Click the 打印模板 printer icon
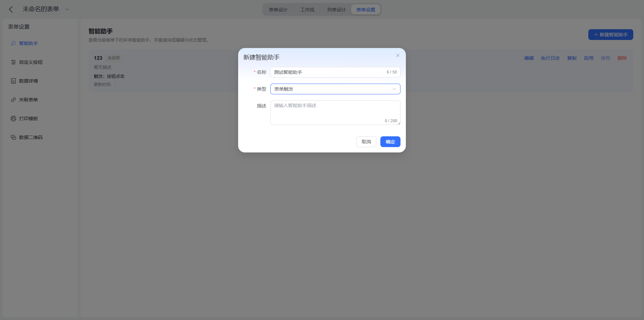Screen dimensions: 644x320 pyautogui.click(x=13, y=119)
